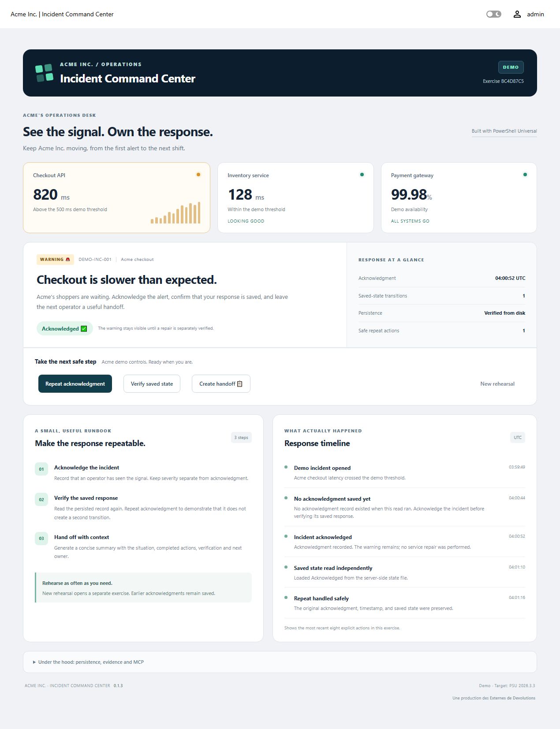The height and width of the screenshot is (729, 560).
Task: Click the Demo incident opened timeline entry
Action: (405, 472)
